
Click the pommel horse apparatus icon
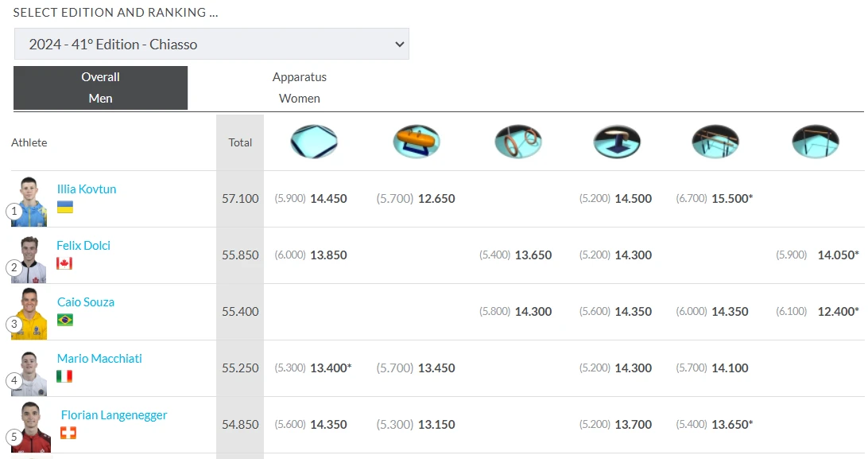pyautogui.click(x=416, y=142)
